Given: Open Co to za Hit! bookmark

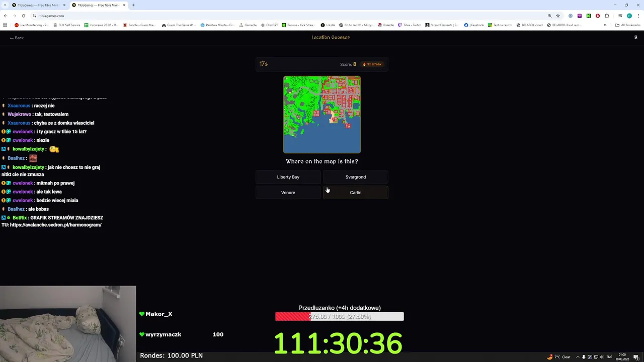Looking at the screenshot, I should click(356, 25).
